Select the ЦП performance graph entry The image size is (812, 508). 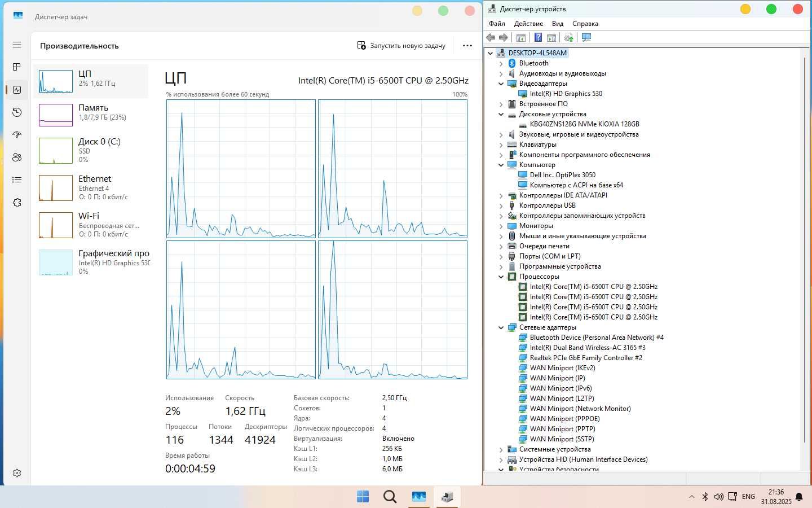[x=91, y=81]
